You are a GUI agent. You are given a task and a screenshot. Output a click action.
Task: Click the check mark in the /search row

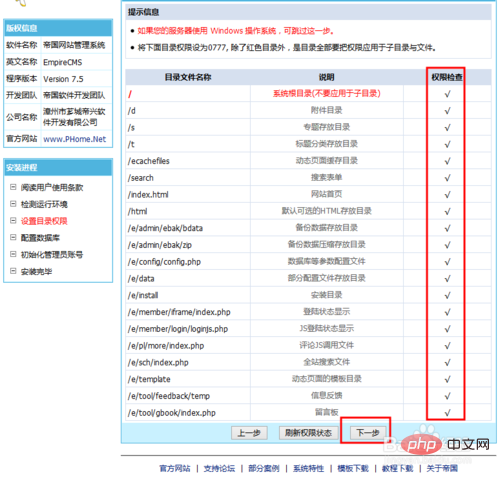tap(447, 178)
